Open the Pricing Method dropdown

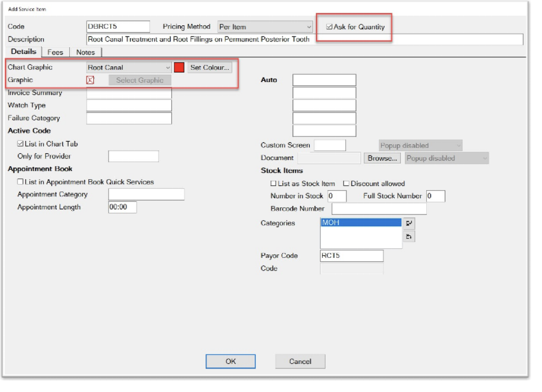(x=308, y=26)
